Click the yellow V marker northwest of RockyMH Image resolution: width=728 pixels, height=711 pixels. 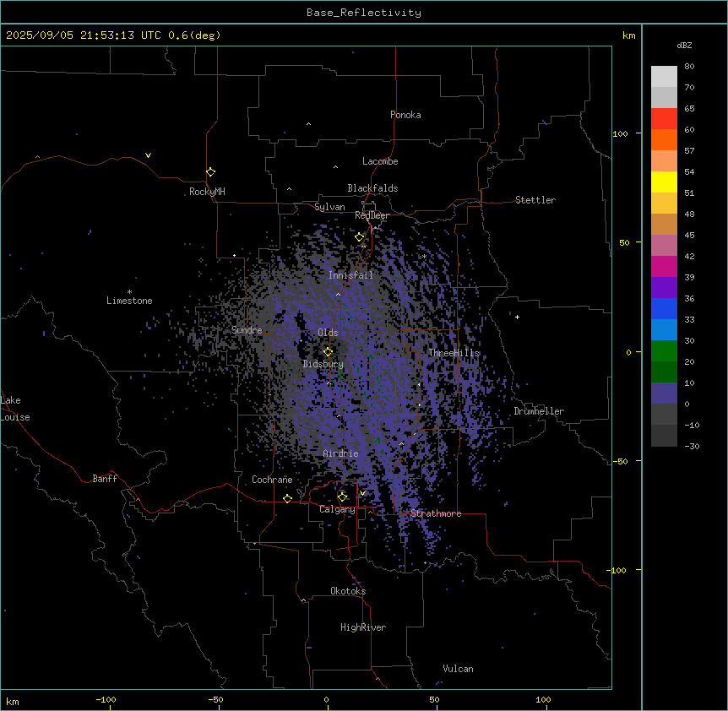148,155
